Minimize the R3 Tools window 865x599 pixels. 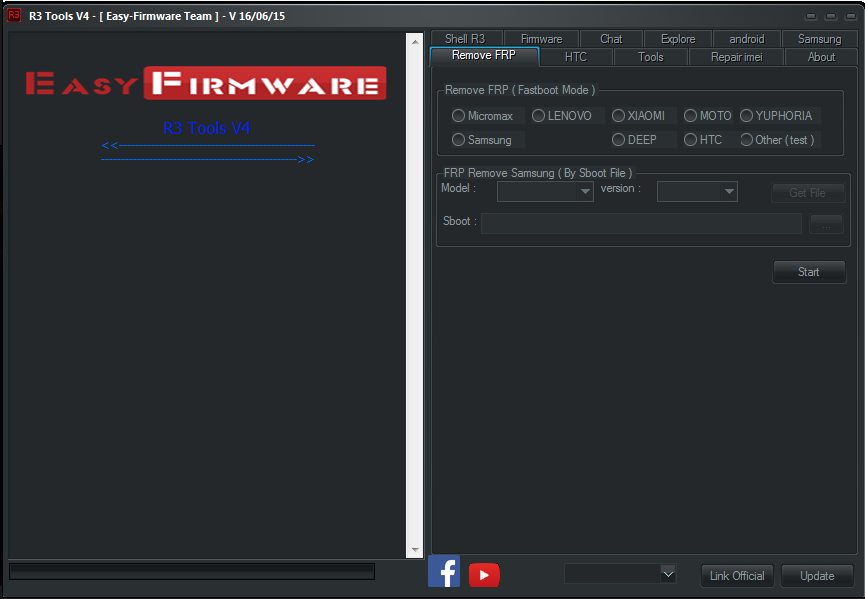811,16
